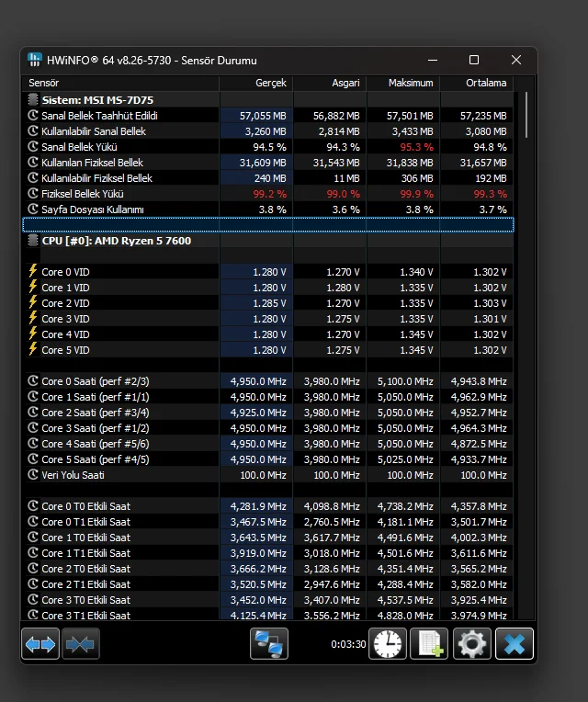Select Core 3 T0 Etkili Saat label
The image size is (588, 702).
[x=86, y=600]
